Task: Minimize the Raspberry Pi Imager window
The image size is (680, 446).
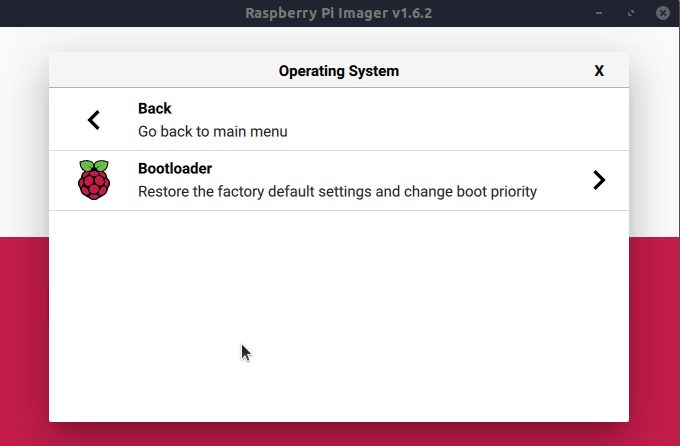Action: [x=599, y=13]
